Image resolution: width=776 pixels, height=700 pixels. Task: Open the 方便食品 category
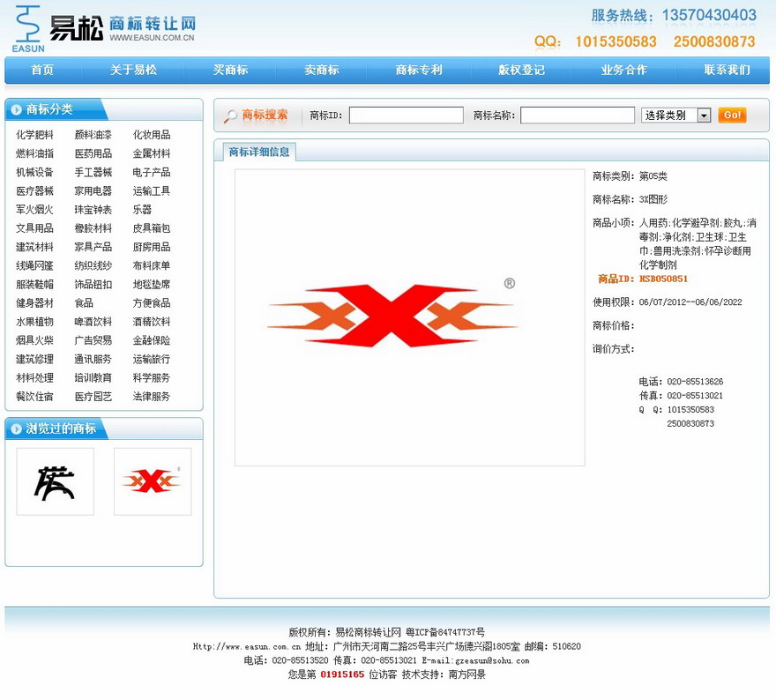coord(152,302)
